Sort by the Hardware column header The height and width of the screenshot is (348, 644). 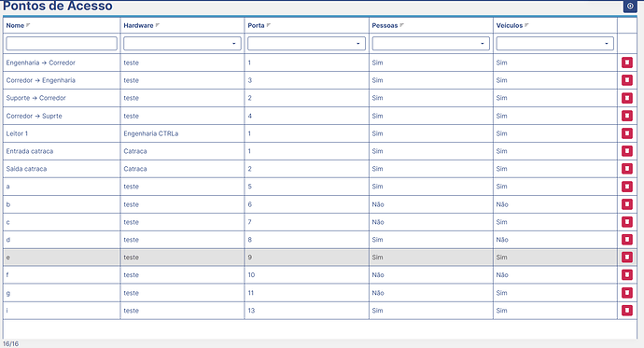click(138, 25)
